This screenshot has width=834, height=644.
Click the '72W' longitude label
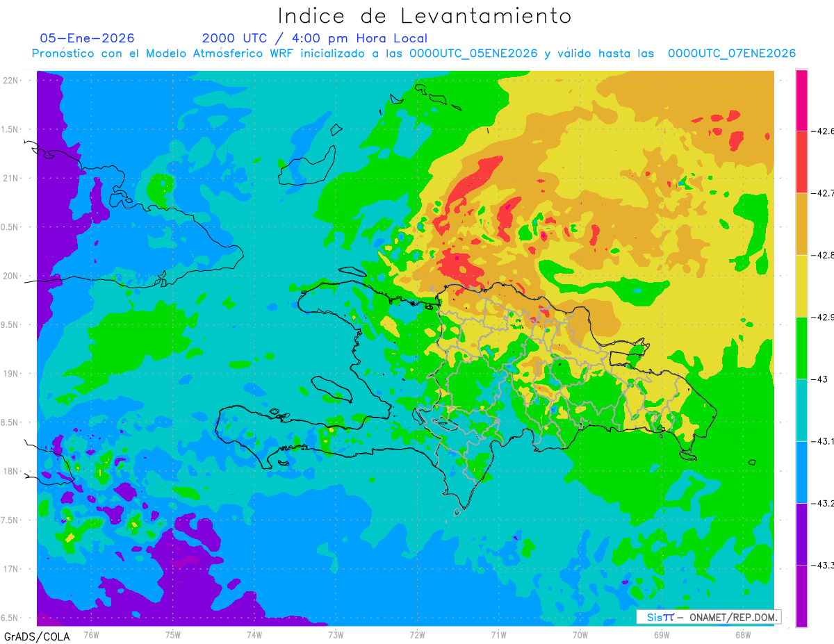coord(417,634)
